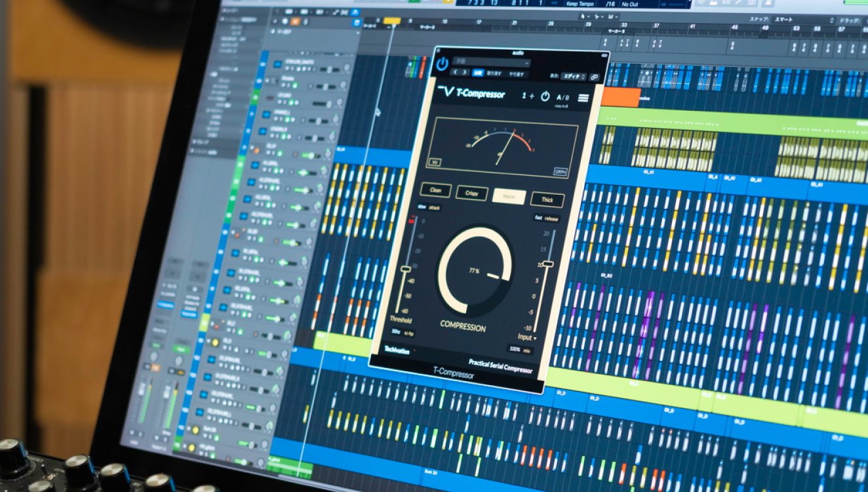Click the COMPRESSION knob at 77%

click(475, 271)
